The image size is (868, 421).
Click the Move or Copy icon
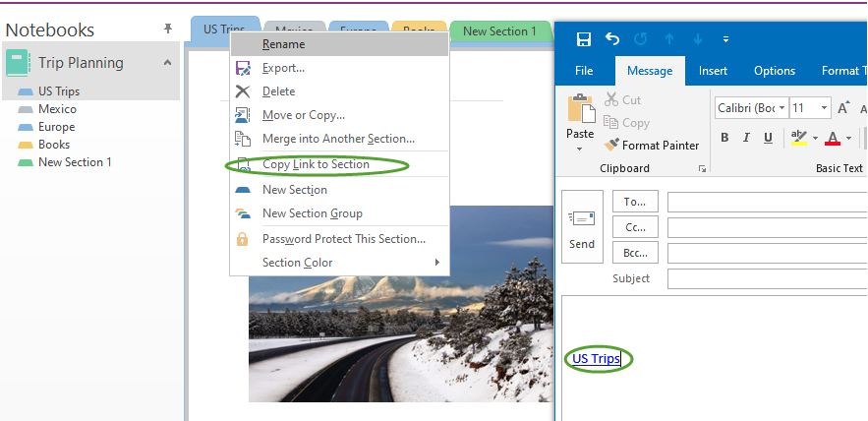243,115
